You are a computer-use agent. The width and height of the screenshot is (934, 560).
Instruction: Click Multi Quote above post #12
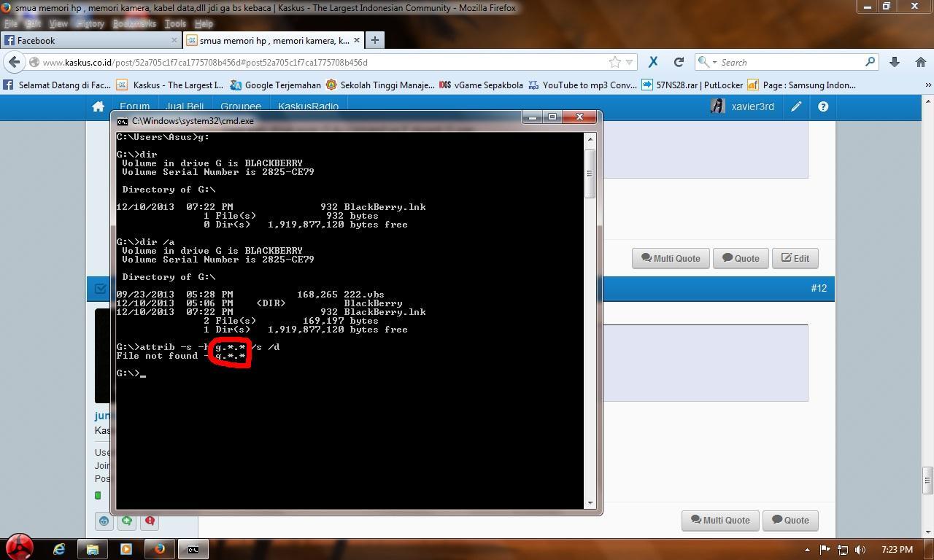click(671, 258)
